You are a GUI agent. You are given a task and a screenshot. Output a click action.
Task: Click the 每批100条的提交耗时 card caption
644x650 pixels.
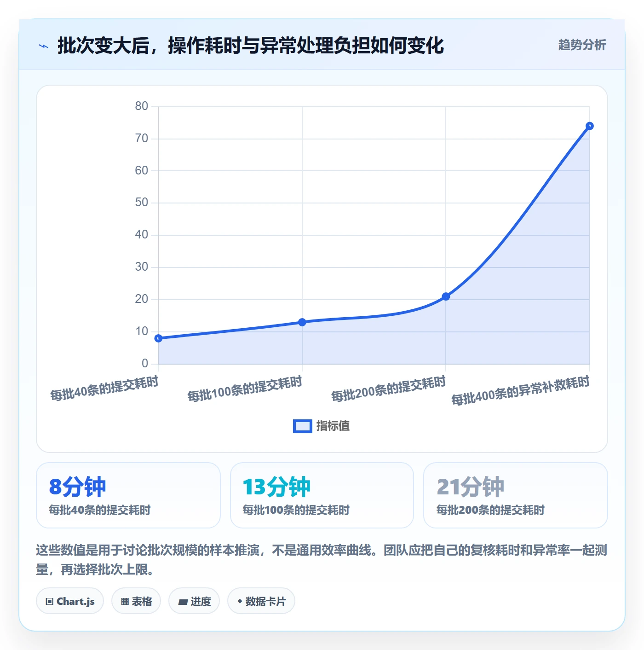(296, 510)
